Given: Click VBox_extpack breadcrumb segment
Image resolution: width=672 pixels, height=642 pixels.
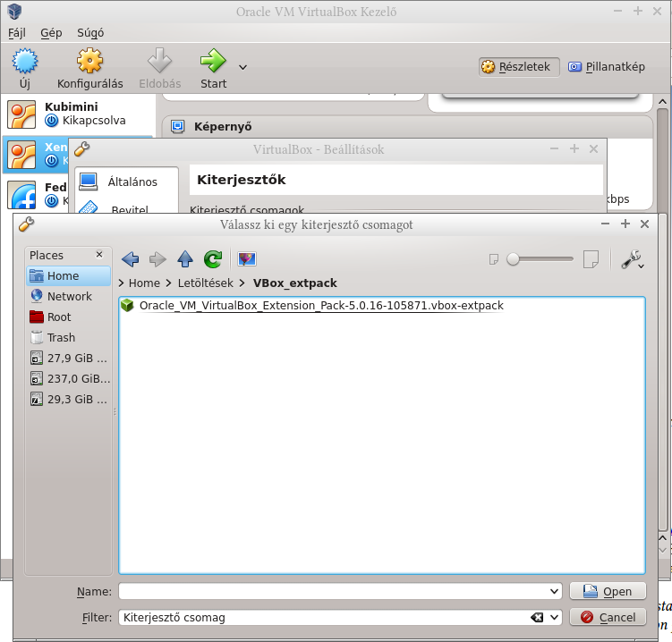Looking at the screenshot, I should coord(295,283).
